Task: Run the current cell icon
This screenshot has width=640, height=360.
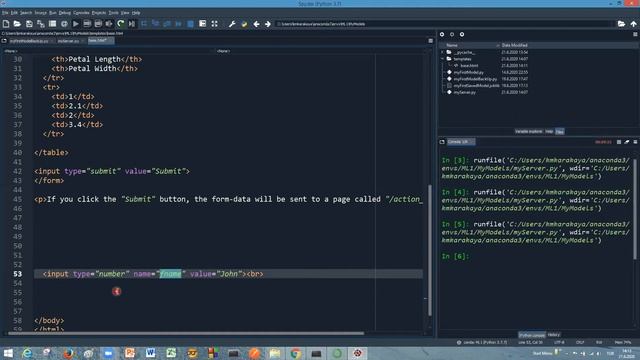Action: 87,24
